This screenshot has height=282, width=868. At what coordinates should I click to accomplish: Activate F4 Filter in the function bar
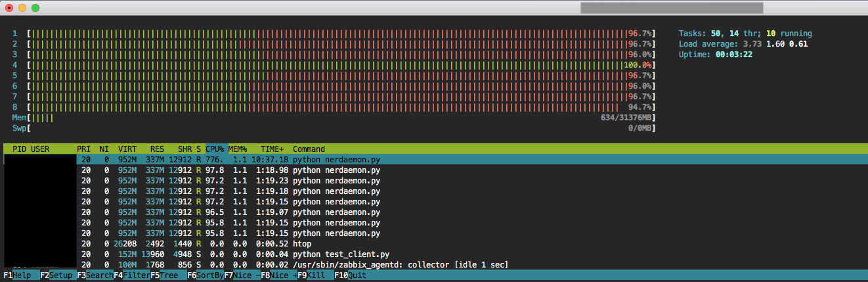click(132, 275)
